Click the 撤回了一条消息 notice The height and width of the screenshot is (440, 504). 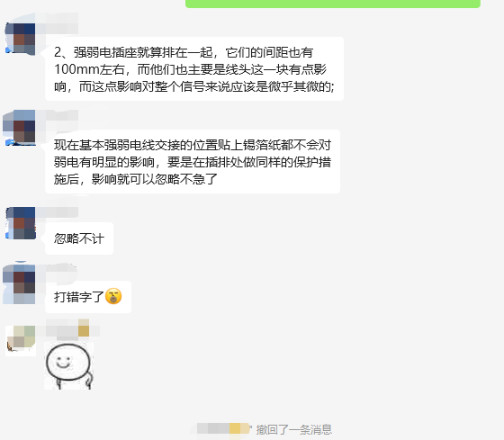click(x=293, y=430)
